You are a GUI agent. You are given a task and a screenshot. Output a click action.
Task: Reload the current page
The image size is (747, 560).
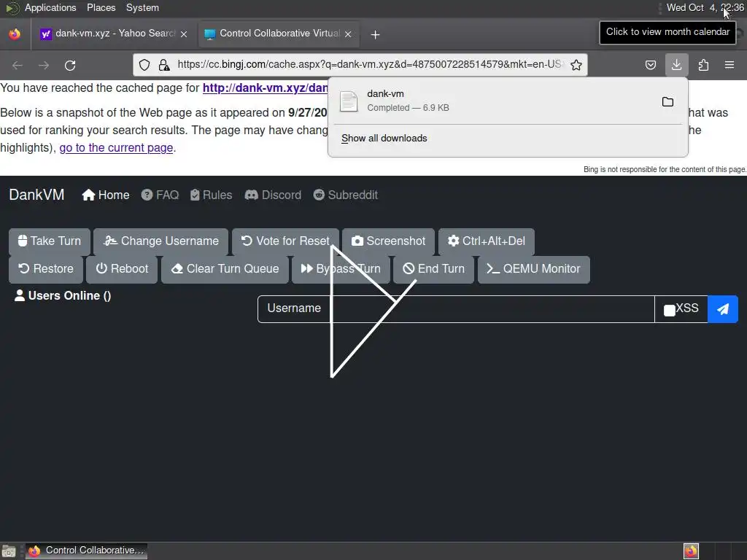pos(70,65)
